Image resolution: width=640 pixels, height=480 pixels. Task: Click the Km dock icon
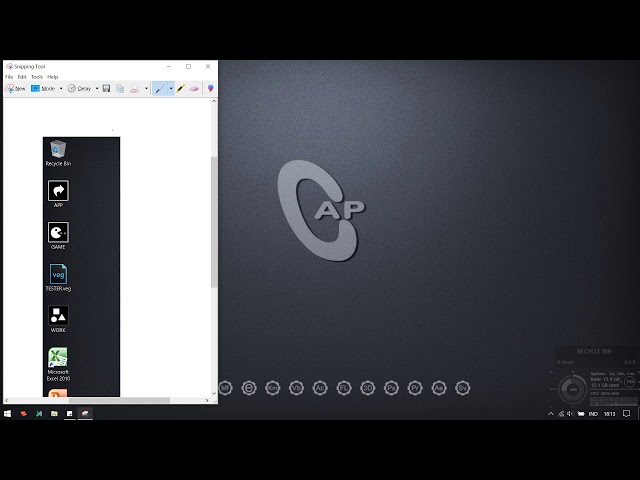(272, 388)
